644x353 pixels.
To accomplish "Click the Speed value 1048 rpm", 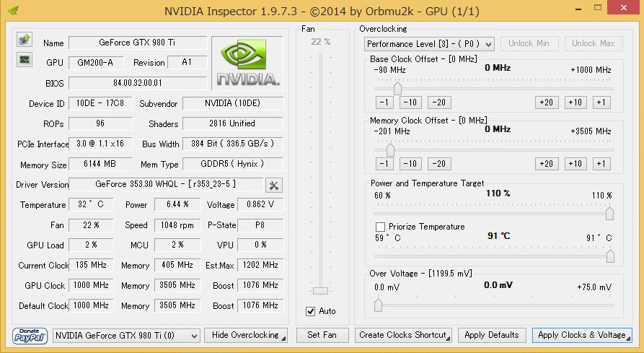I will click(177, 225).
